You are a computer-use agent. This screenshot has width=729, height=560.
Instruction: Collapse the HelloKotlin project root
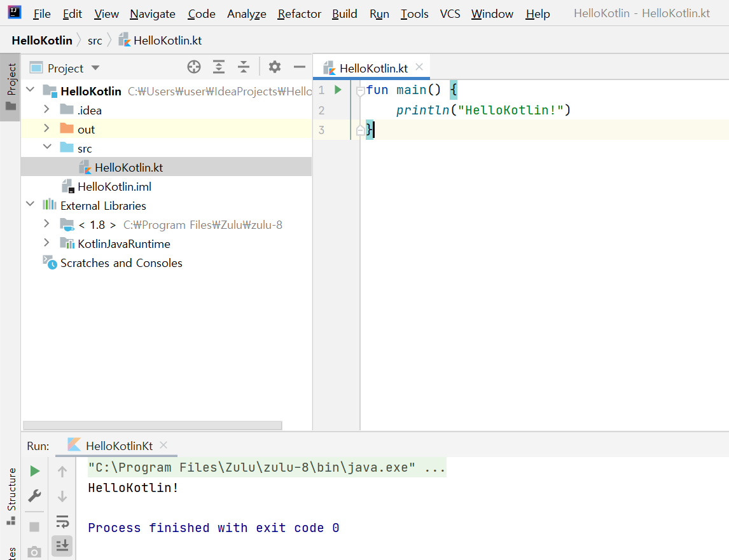[31, 89]
